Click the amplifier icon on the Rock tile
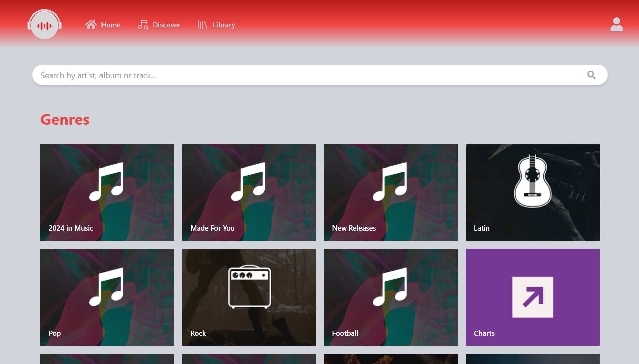Image resolution: width=639 pixels, height=364 pixels. coord(249,287)
